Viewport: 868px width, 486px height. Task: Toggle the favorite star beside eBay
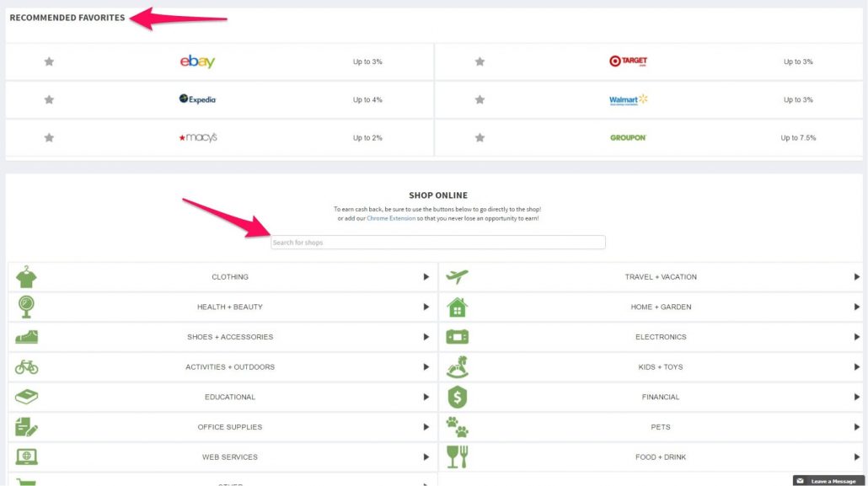point(49,61)
